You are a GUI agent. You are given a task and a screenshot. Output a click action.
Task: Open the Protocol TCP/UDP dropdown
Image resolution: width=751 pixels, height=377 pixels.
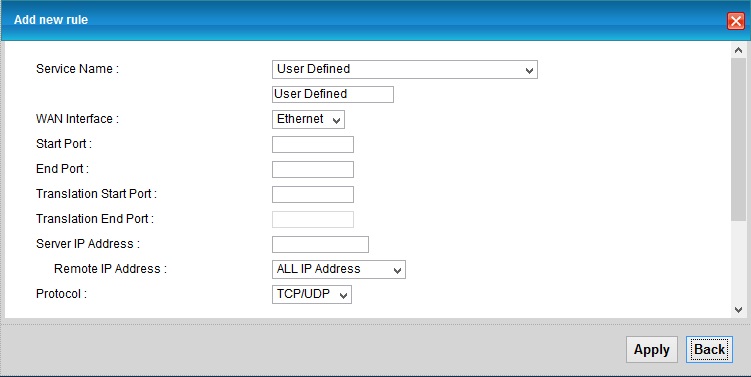(312, 294)
